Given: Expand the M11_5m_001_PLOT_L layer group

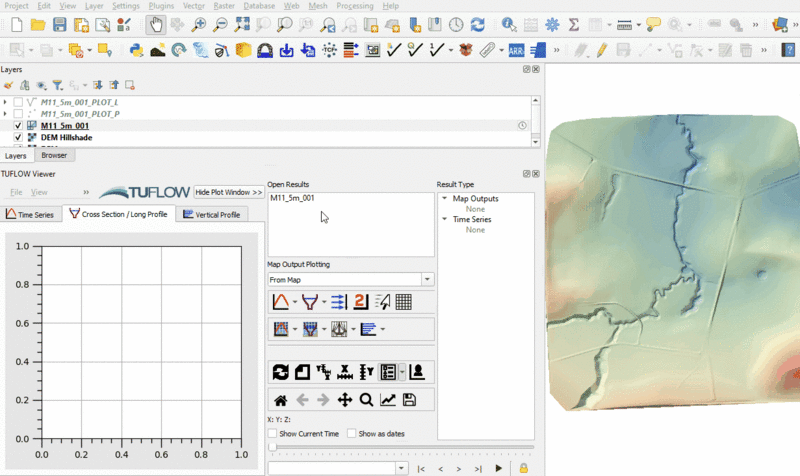Looking at the screenshot, I should click(x=6, y=102).
